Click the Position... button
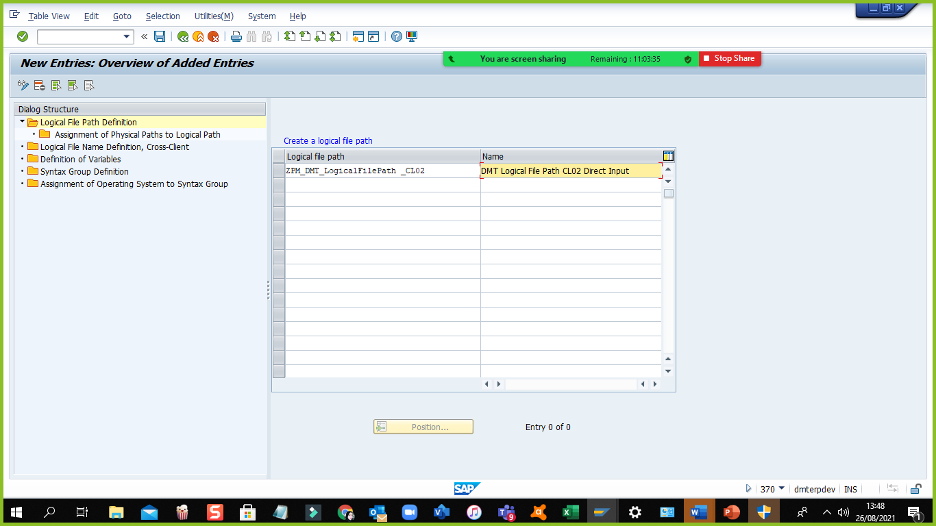Viewport: 936px width, 526px height. point(423,427)
